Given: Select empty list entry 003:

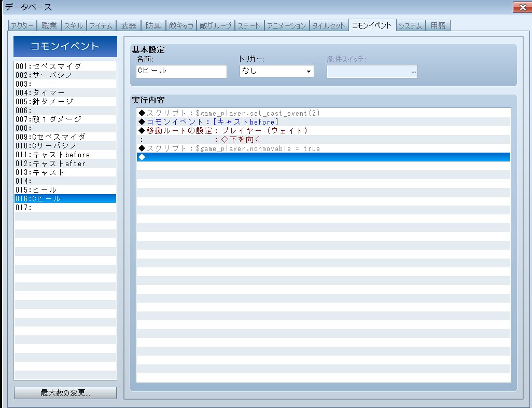Looking at the screenshot, I should tap(65, 84).
